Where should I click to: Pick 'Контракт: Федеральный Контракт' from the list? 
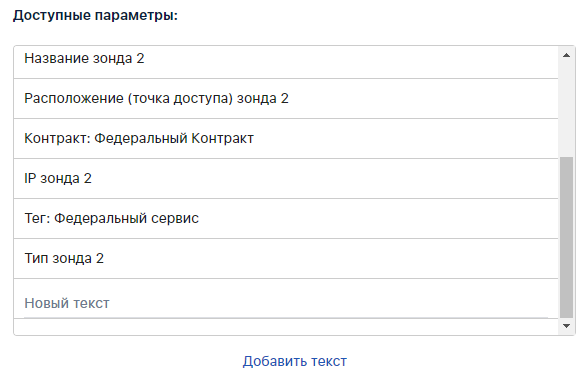[x=286, y=138]
